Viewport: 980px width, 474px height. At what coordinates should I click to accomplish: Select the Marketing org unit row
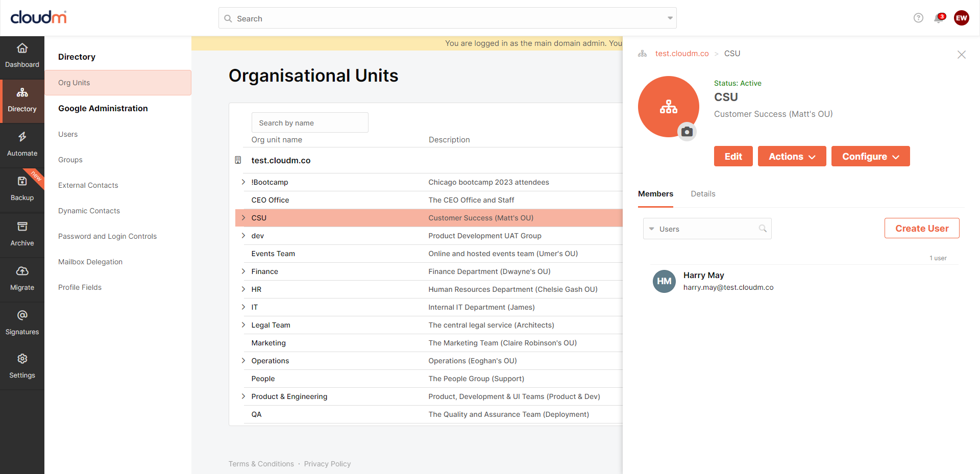[429, 343]
